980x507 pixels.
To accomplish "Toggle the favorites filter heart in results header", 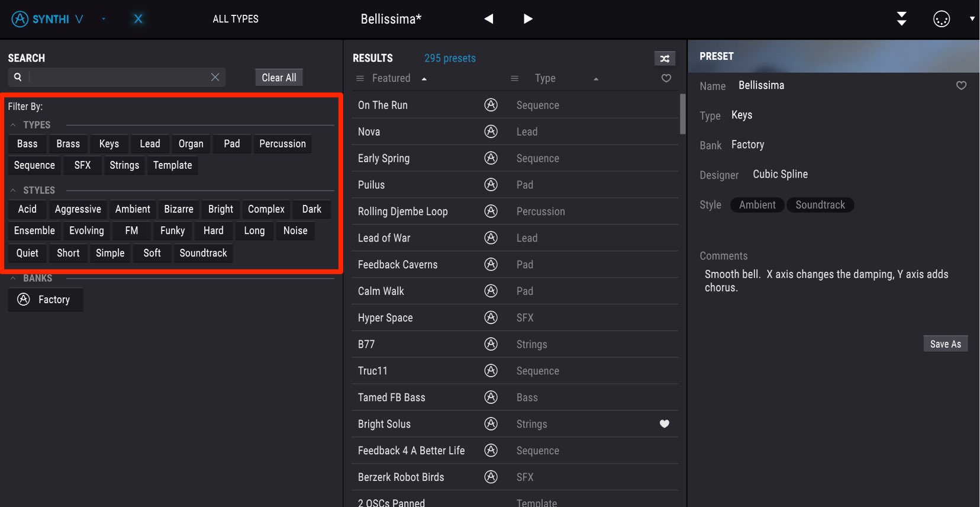I will click(x=666, y=78).
